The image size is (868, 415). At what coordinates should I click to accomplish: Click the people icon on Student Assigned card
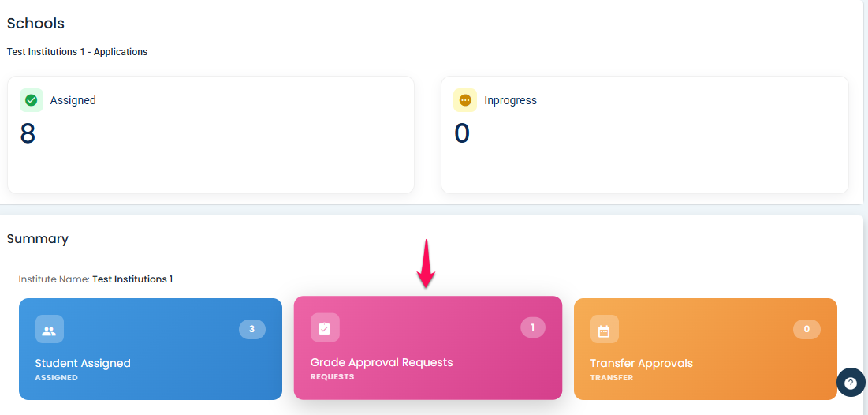[50, 330]
